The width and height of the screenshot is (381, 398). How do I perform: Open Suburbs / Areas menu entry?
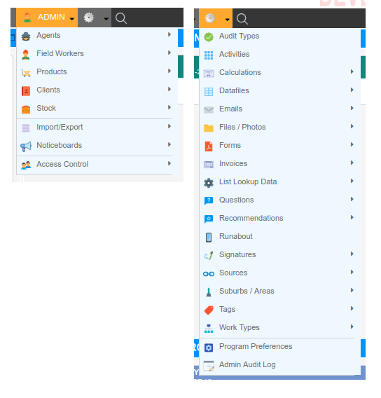pos(247,291)
